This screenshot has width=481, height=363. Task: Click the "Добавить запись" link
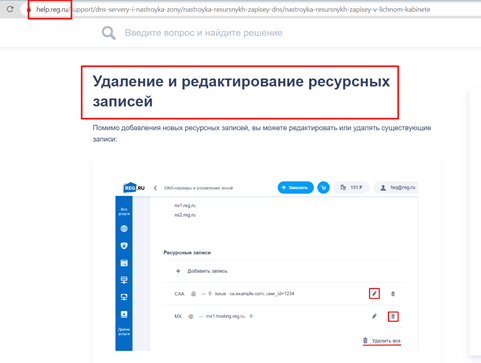pyautogui.click(x=207, y=271)
